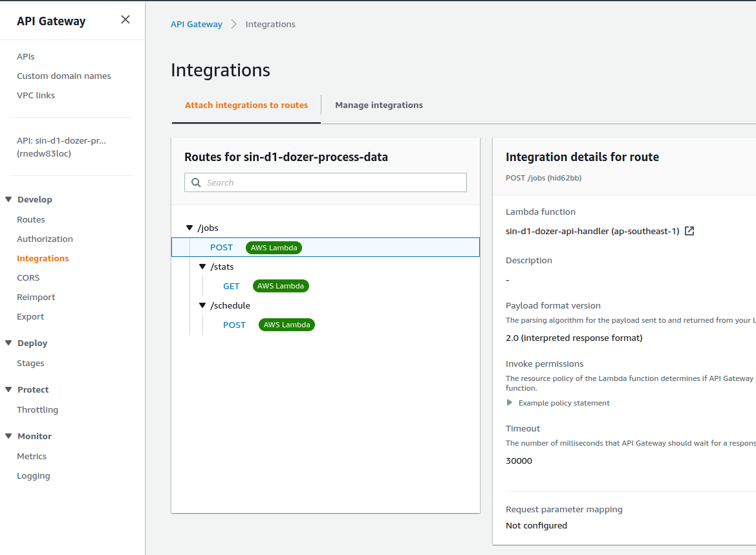Select the GET route under /stats
This screenshot has height=555, width=756.
coord(232,286)
